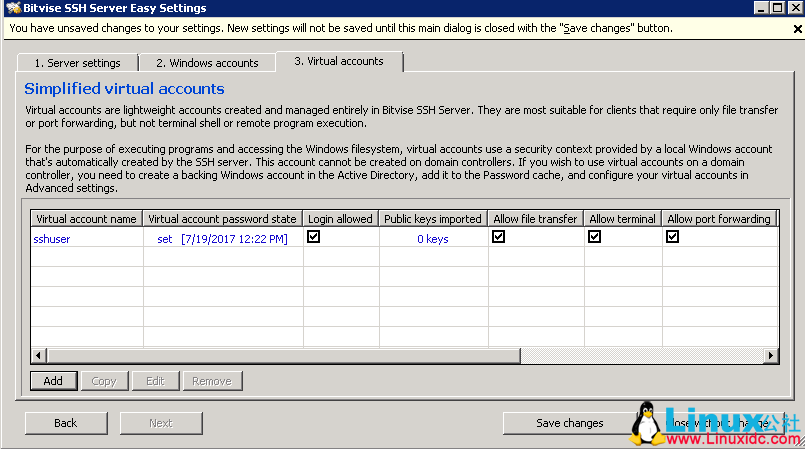Click the horizontal scrollbar thumb
This screenshot has height=449, width=805.
pyautogui.click(x=283, y=356)
